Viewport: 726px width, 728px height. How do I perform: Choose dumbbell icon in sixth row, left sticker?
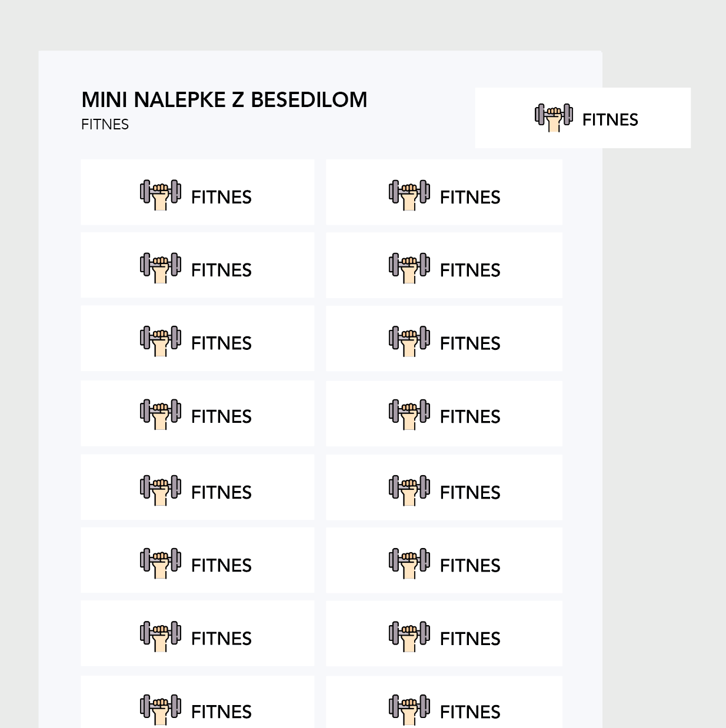click(161, 563)
